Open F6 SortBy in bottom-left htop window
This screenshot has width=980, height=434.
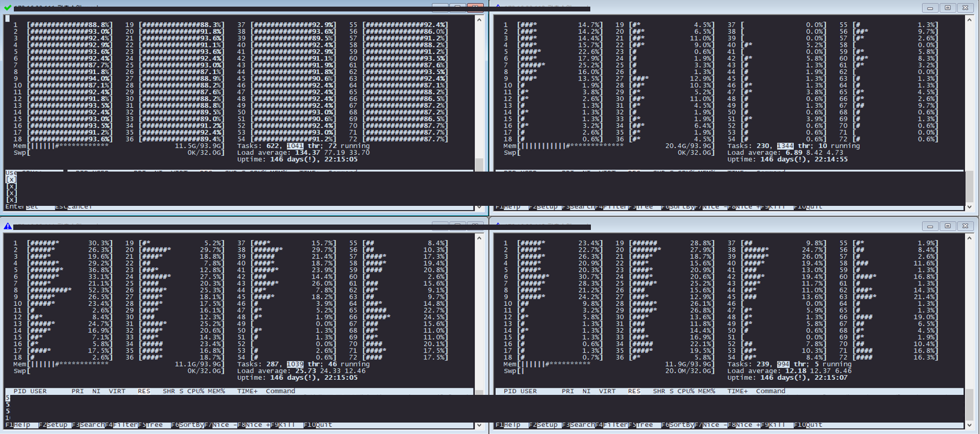pyautogui.click(x=188, y=425)
